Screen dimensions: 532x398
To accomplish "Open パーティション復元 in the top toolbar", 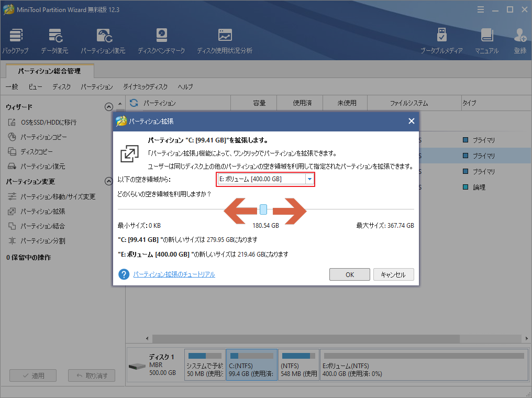I will pos(103,41).
